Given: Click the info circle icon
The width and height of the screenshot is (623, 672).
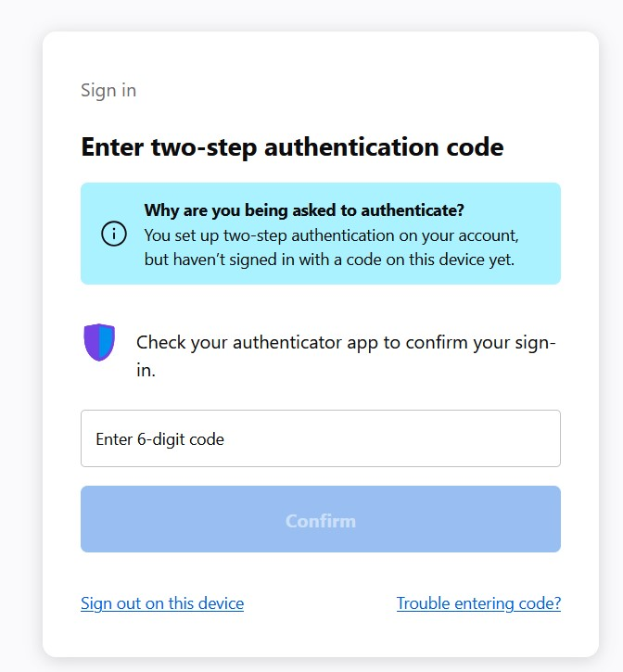Looking at the screenshot, I should tap(114, 235).
